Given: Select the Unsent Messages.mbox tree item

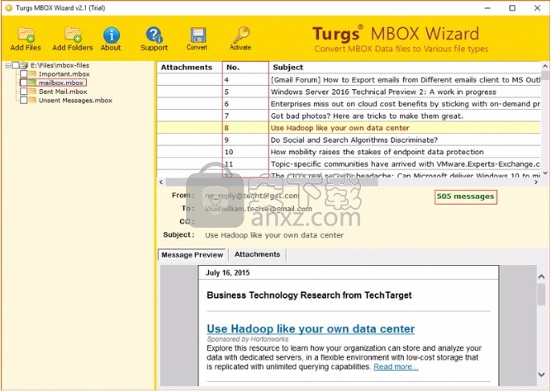Looking at the screenshot, I should coord(75,101).
